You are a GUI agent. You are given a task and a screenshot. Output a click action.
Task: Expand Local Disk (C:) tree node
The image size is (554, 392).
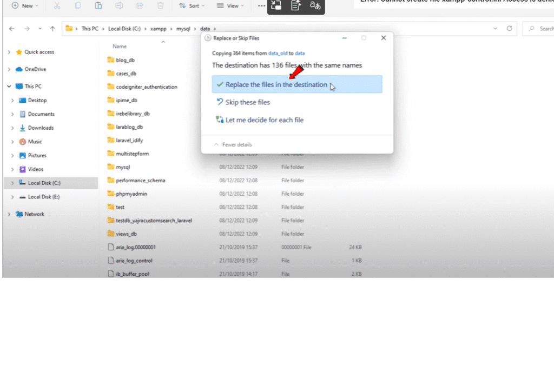pyautogui.click(x=12, y=183)
